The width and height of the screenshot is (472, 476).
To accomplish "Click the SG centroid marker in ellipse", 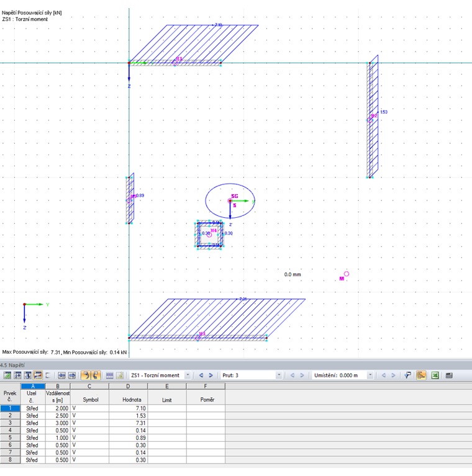I will pos(230,200).
